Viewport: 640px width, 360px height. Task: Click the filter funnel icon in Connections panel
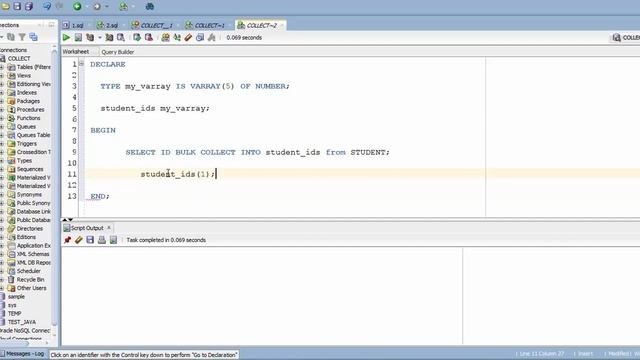(x=22, y=37)
